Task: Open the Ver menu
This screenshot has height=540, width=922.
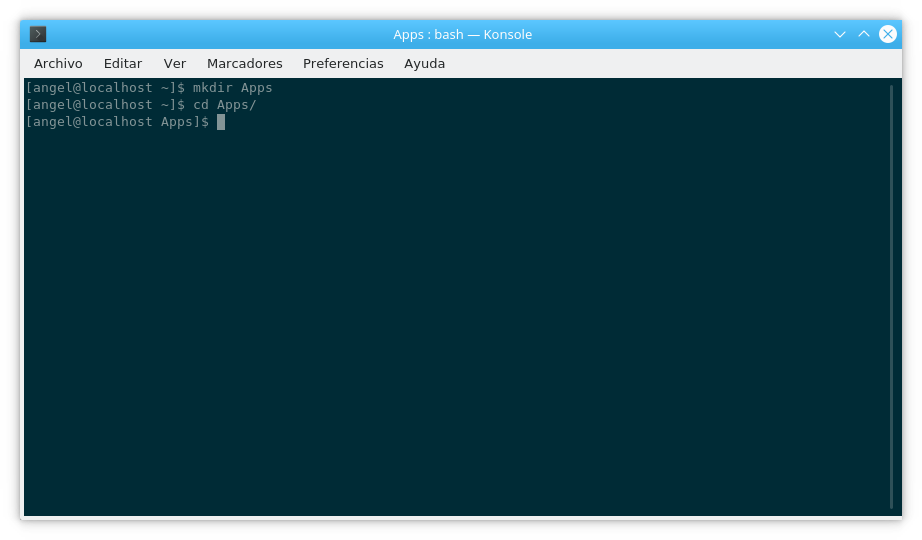Action: [175, 64]
